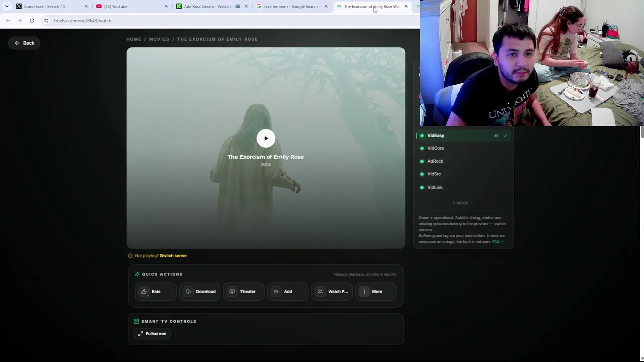644x362 pixels.
Task: Click the 'QUICK ACTIONS' heading
Action: click(x=162, y=274)
